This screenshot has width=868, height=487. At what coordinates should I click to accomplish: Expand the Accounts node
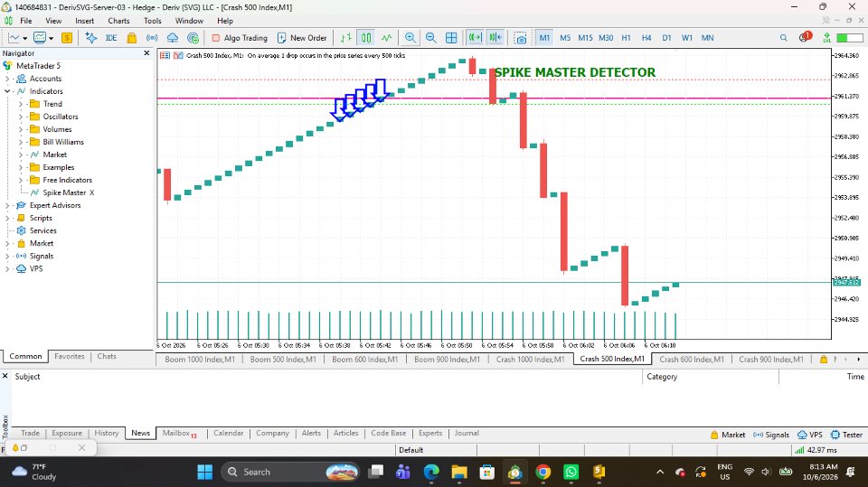click(x=7, y=79)
